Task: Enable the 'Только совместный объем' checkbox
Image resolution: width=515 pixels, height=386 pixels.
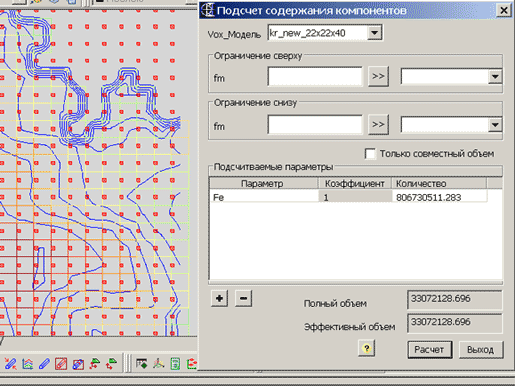Action: [370, 154]
